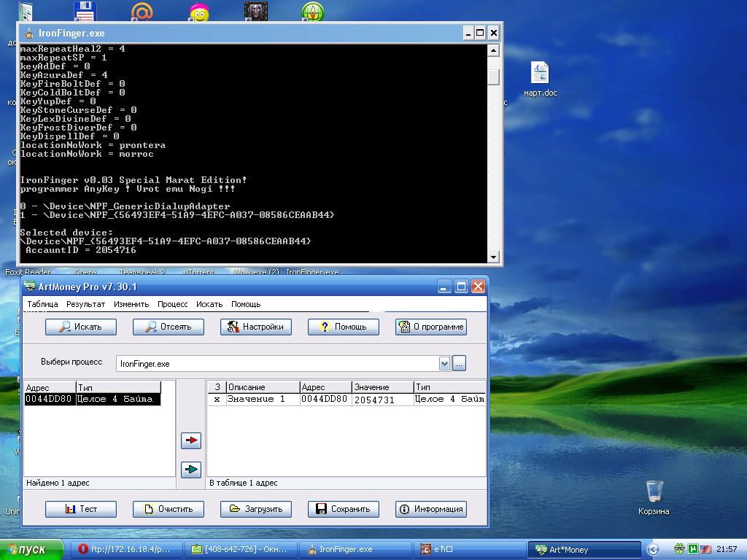Click the clock showing 21:57
The image size is (747, 560).
point(727,549)
